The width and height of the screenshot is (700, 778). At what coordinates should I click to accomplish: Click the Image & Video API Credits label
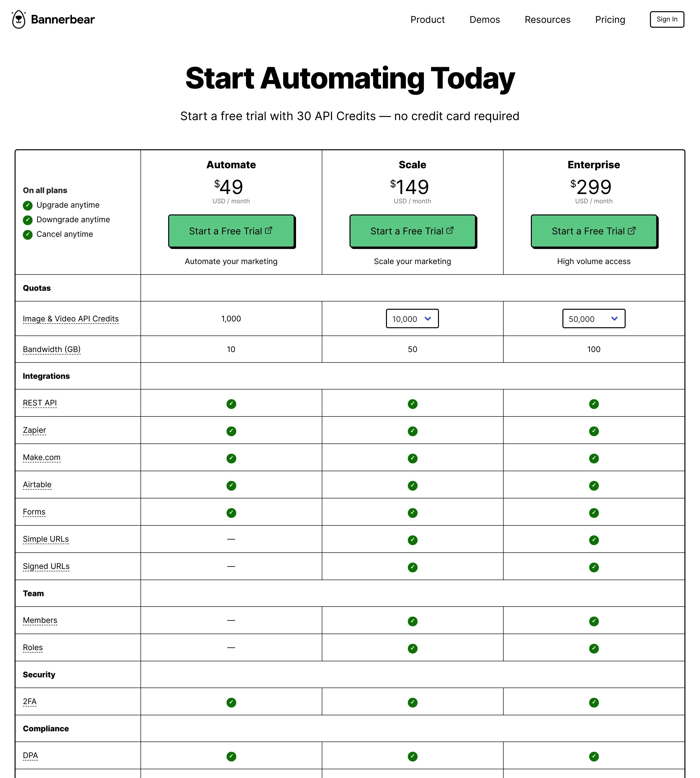click(71, 318)
